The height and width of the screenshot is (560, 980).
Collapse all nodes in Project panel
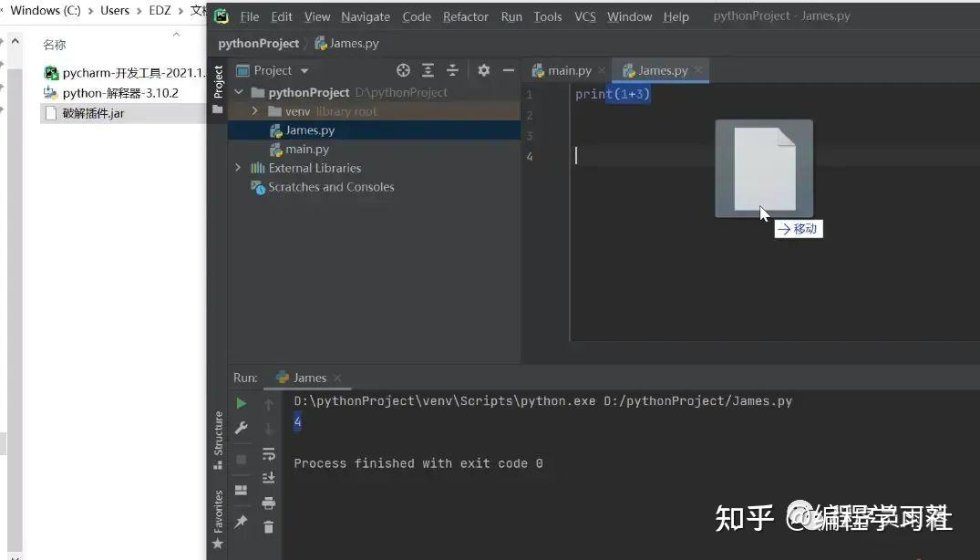453,70
